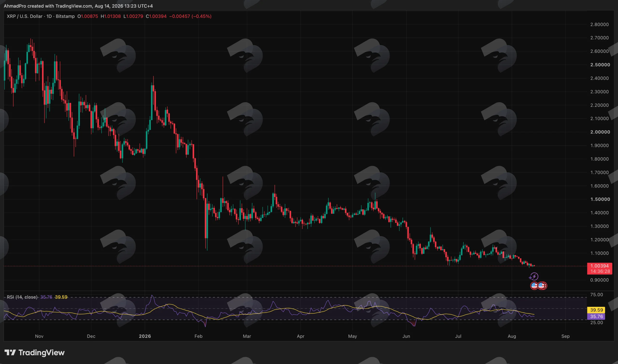The image size is (618, 364).
Task: Click the purple 35.76 RSI value label
Action: pos(597,316)
